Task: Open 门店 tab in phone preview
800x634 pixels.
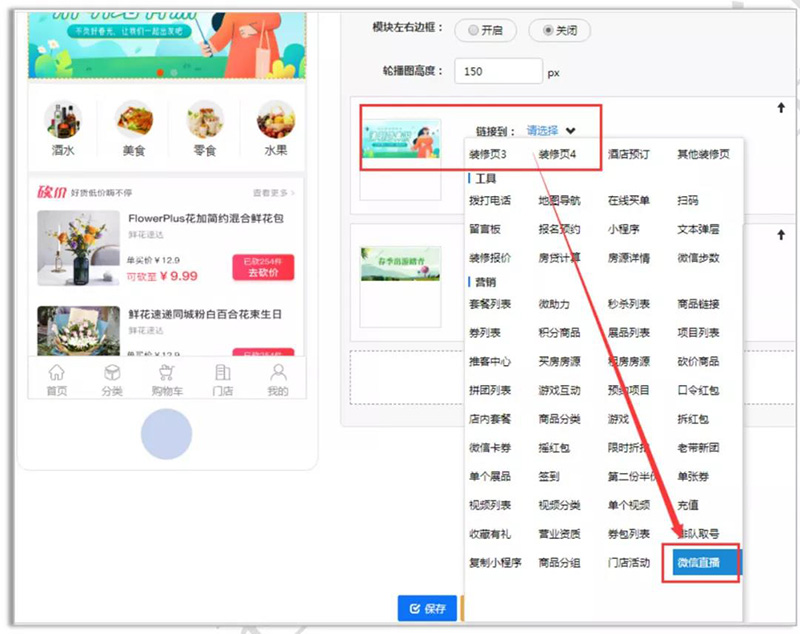Action: pos(222,380)
